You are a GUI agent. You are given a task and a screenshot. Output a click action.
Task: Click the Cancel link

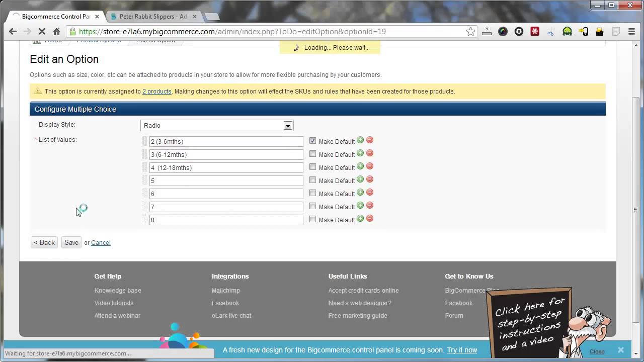pyautogui.click(x=101, y=242)
